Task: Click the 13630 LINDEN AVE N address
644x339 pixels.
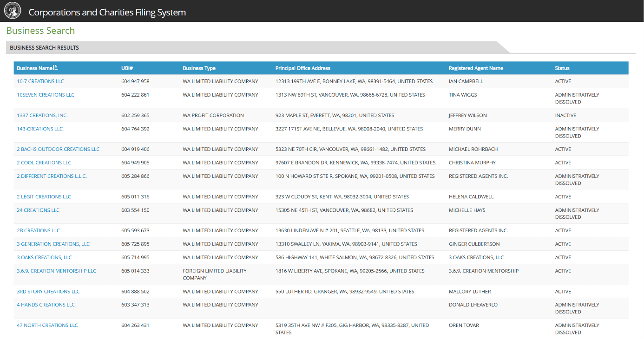Action: click(350, 230)
